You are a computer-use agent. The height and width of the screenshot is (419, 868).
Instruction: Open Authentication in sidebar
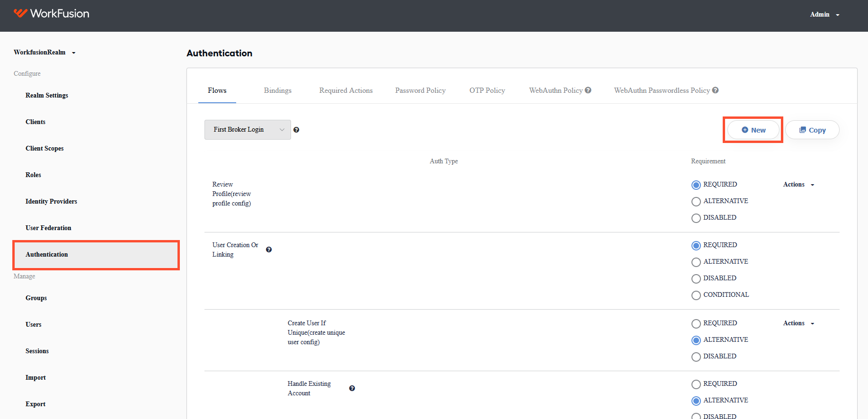click(96, 255)
